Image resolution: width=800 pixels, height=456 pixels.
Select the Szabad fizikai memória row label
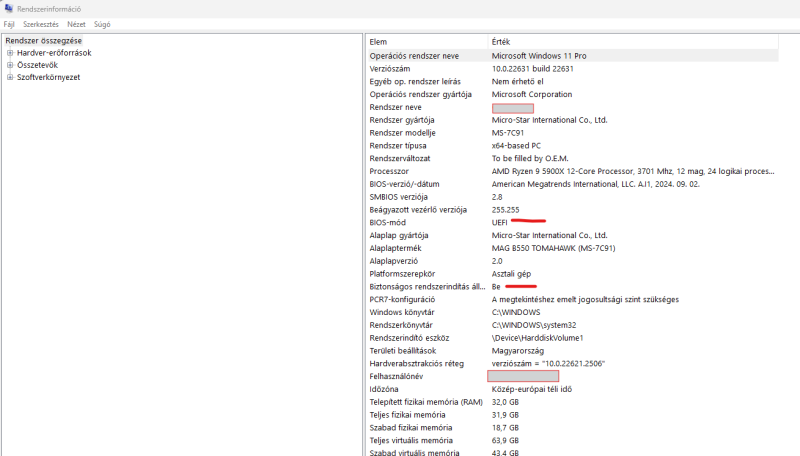pos(411,427)
